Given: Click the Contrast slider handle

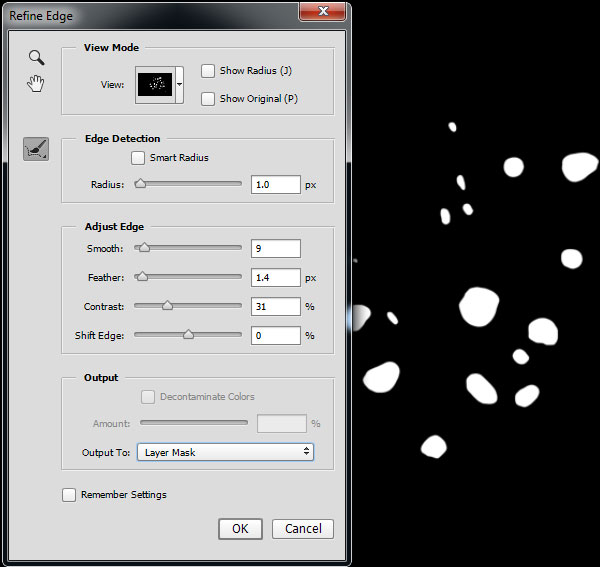Looking at the screenshot, I should pos(167,306).
